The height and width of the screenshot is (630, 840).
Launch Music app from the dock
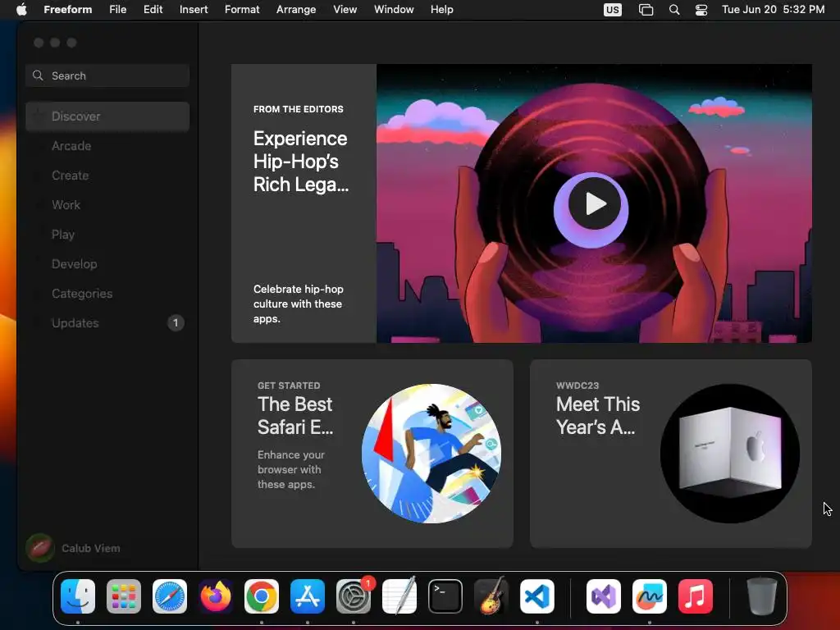(x=696, y=596)
